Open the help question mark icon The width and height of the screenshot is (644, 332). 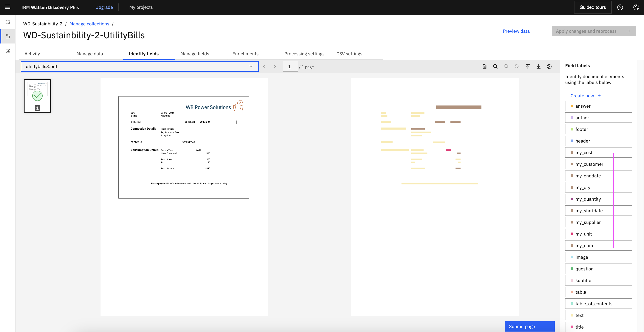(620, 7)
